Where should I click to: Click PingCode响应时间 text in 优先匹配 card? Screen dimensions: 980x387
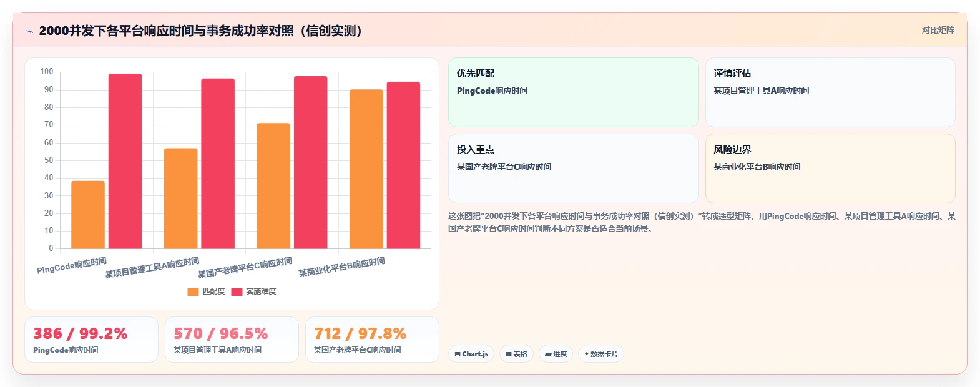tap(492, 91)
